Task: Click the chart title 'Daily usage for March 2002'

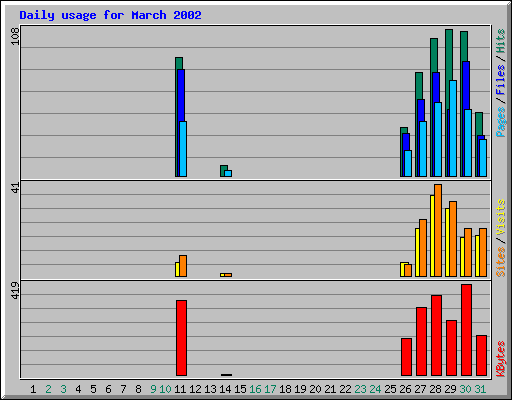Action: coord(110,15)
